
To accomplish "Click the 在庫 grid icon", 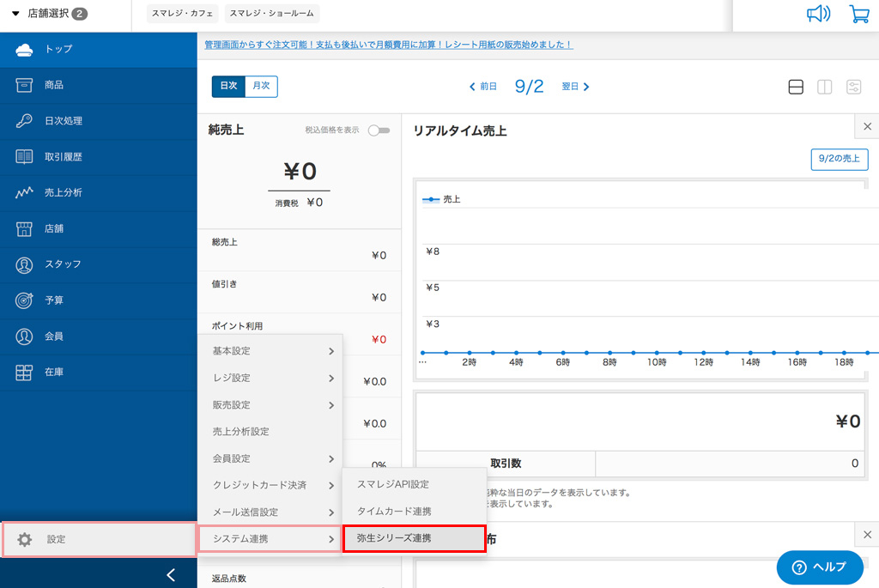I will tap(24, 373).
